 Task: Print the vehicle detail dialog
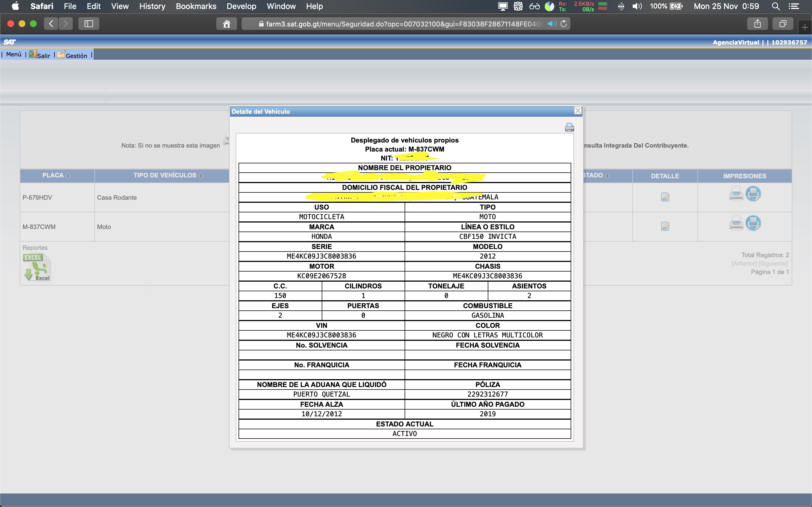(x=569, y=127)
